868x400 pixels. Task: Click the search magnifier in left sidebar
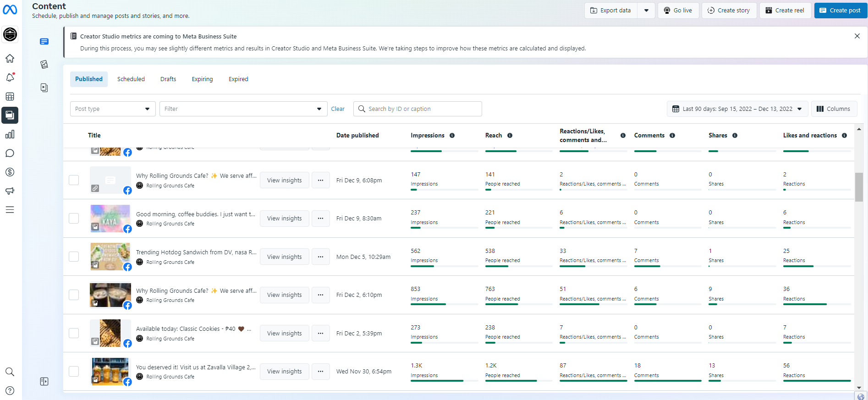pyautogui.click(x=10, y=372)
